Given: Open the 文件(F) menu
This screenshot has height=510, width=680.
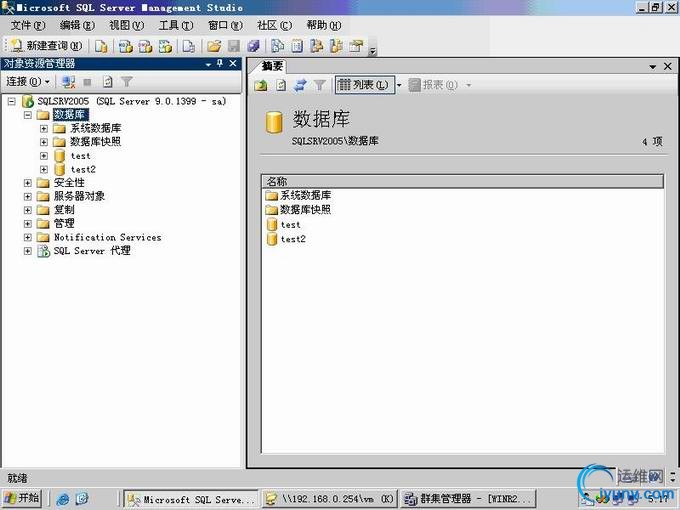Looking at the screenshot, I should click(28, 26).
